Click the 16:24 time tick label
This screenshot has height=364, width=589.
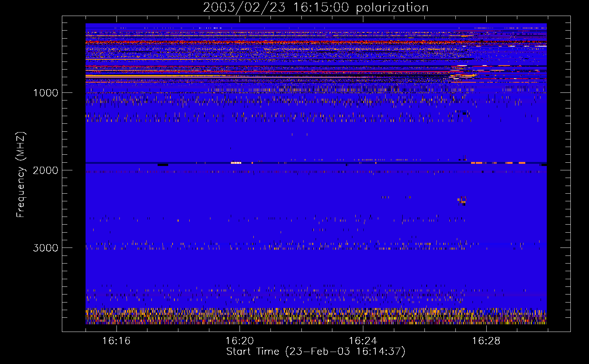(363, 341)
